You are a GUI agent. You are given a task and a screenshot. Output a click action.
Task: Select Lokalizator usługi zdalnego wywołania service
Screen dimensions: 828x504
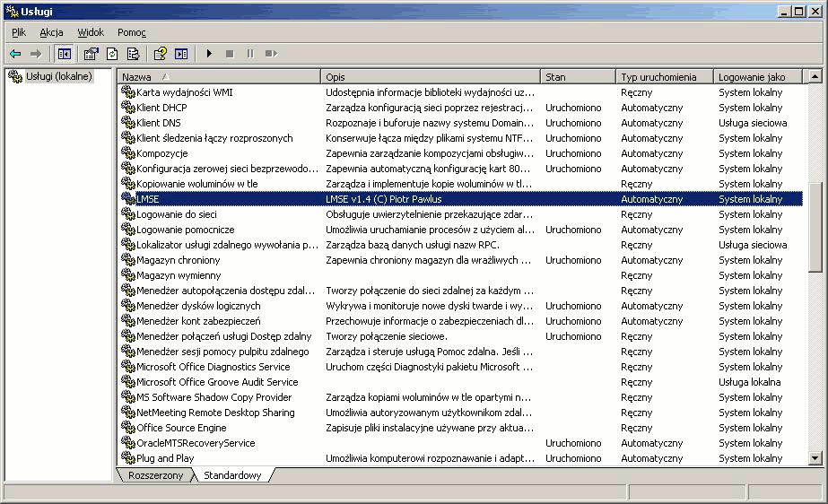pyautogui.click(x=462, y=245)
